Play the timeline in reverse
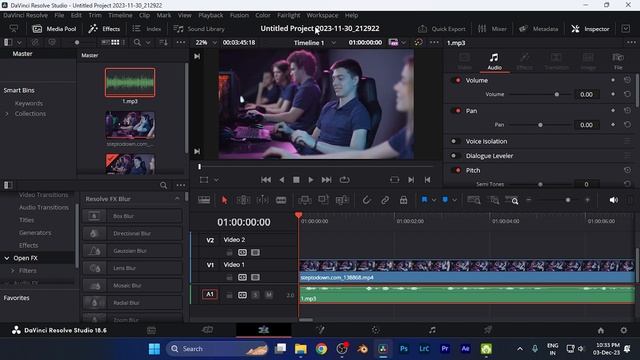This screenshot has height=360, width=640. coord(282,180)
